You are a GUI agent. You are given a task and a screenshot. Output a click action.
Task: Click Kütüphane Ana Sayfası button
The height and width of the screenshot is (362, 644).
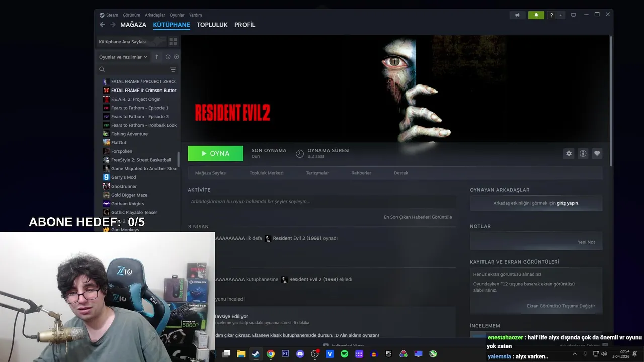point(131,41)
